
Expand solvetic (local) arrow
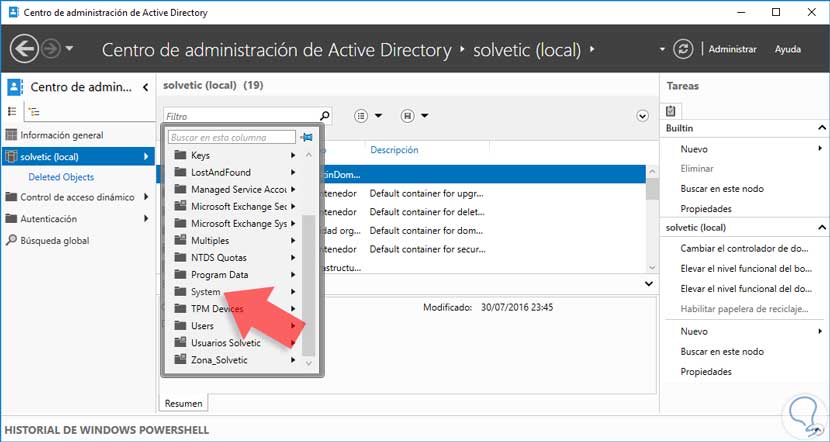pos(146,157)
